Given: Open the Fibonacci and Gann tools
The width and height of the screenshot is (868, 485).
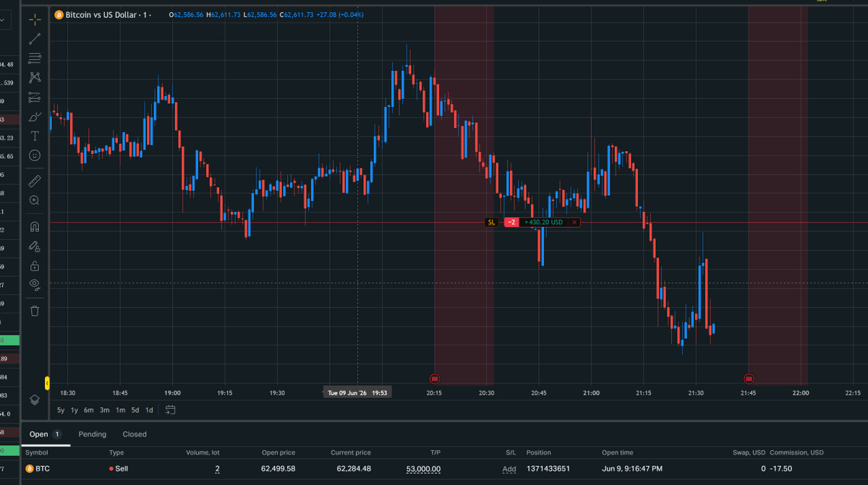Looking at the screenshot, I should click(35, 58).
